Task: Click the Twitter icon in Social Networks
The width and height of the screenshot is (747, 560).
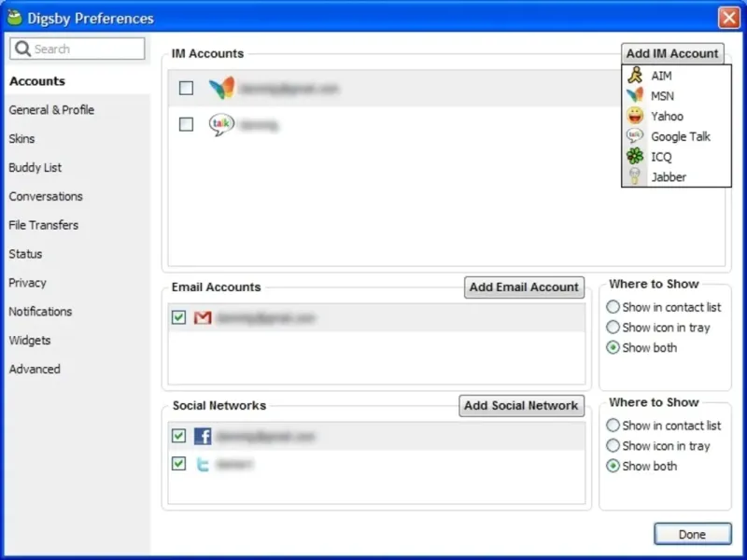Action: coord(203,464)
